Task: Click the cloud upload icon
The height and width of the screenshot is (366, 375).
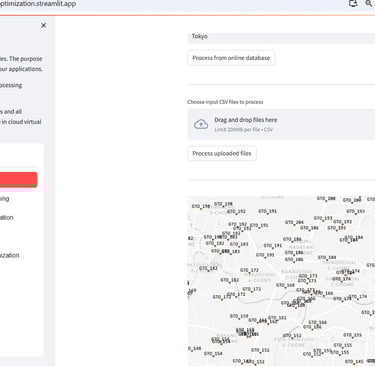Action: pyautogui.click(x=201, y=124)
